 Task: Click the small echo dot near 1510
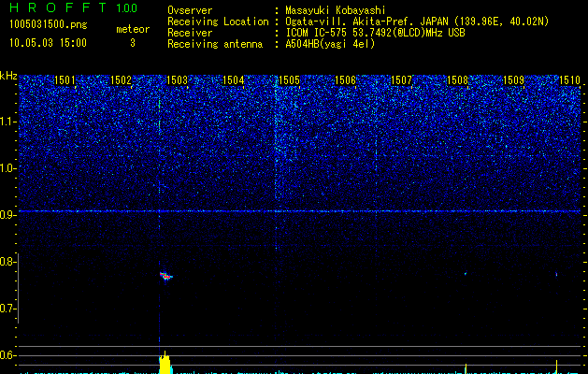pos(556,274)
